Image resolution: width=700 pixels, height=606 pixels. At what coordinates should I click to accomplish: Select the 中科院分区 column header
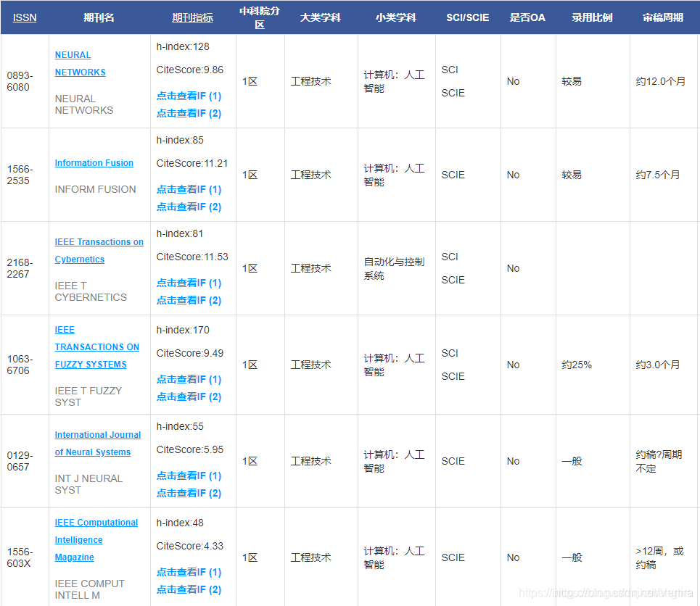(260, 17)
